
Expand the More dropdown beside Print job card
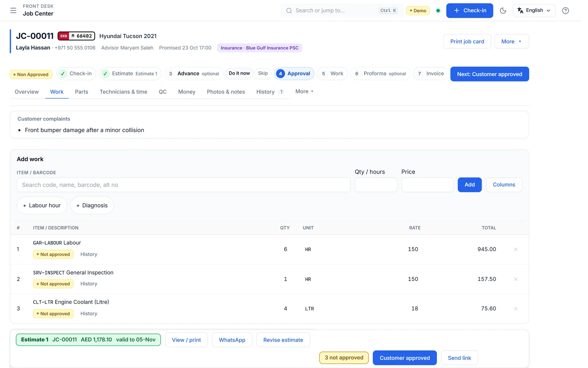tap(512, 42)
